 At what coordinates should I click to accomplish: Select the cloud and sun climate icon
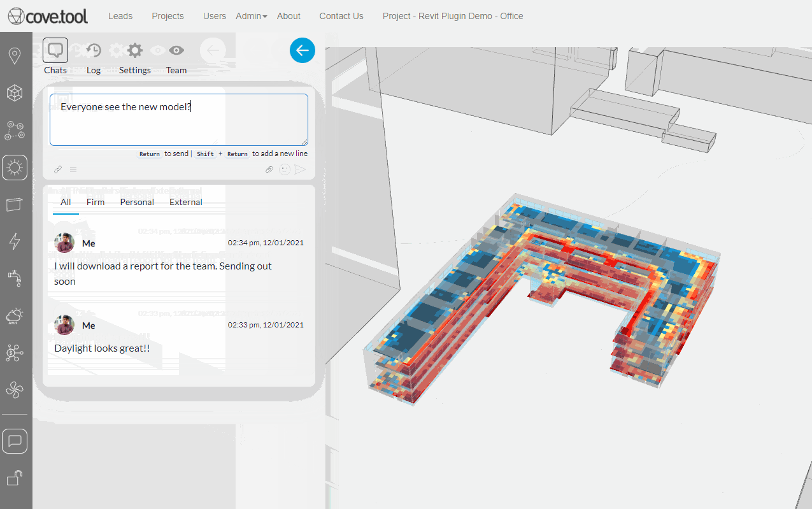point(14,315)
